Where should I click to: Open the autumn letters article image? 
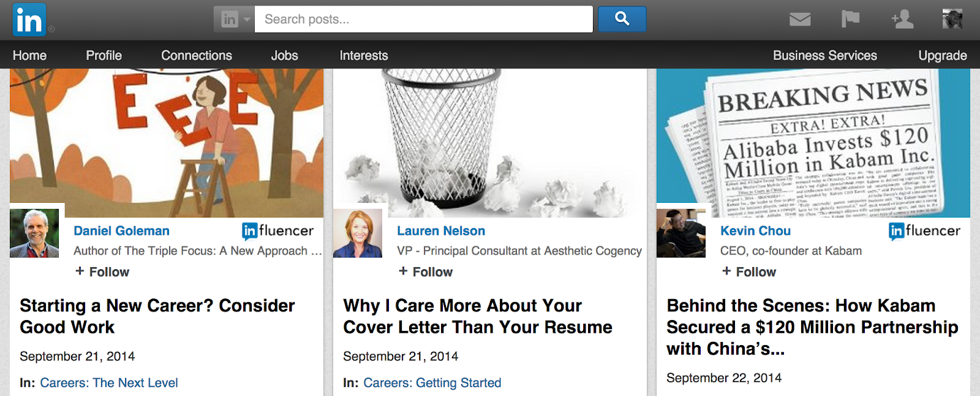(167, 143)
